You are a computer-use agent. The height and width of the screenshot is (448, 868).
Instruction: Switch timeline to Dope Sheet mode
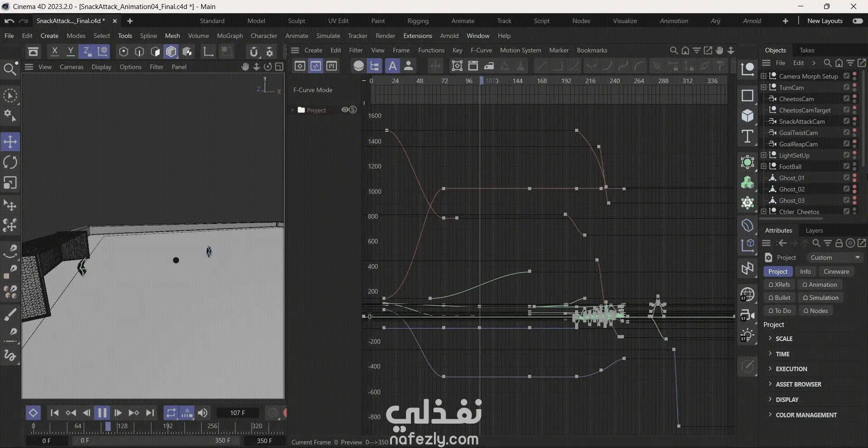coord(300,66)
